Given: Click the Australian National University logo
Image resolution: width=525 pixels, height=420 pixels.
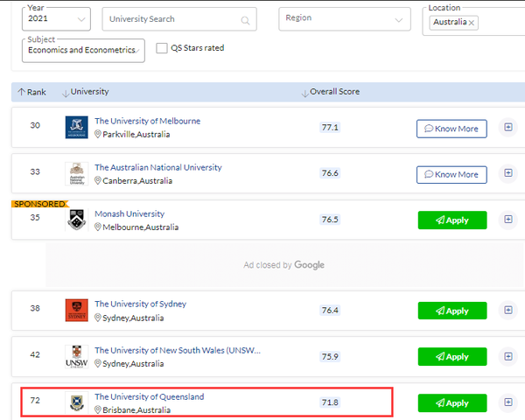Looking at the screenshot, I should [x=77, y=173].
